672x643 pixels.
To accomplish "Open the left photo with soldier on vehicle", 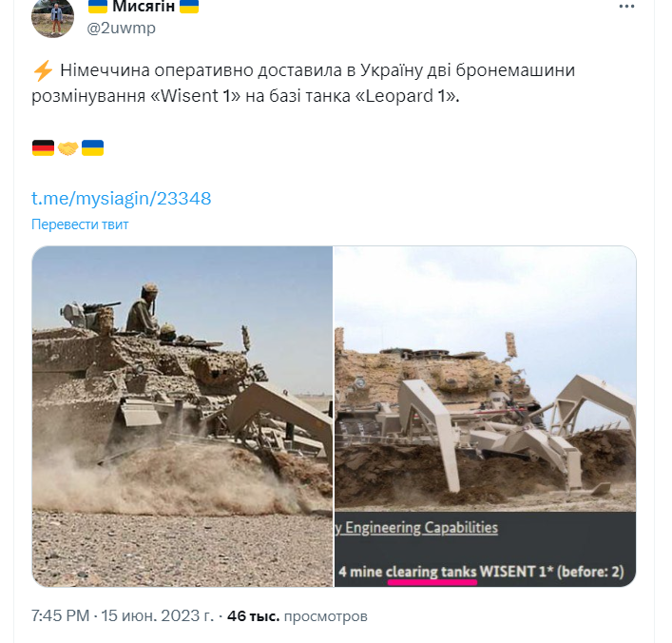I will click(x=182, y=416).
